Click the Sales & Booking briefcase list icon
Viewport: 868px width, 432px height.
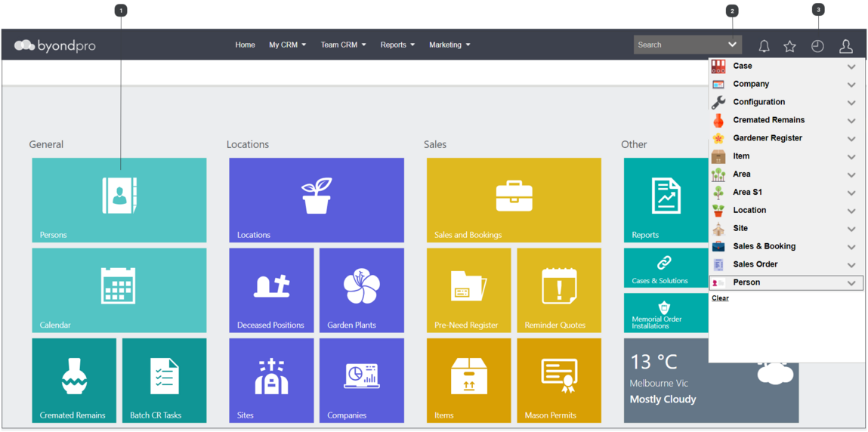pyautogui.click(x=718, y=247)
